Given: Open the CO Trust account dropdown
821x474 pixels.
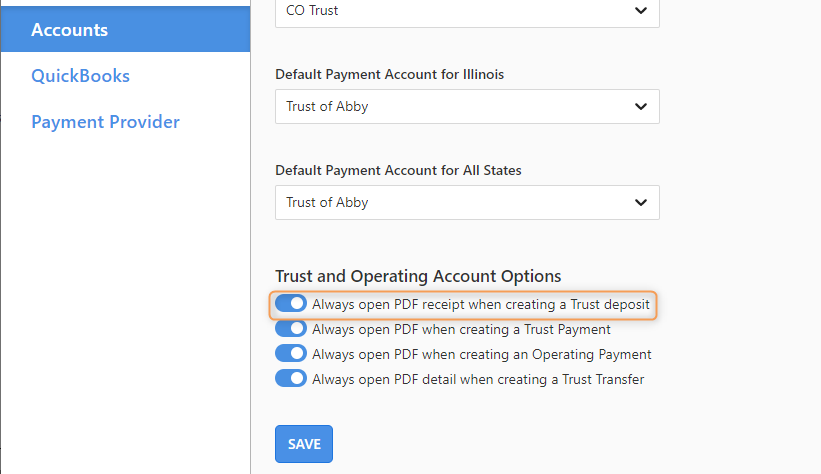Looking at the screenshot, I should point(467,10).
